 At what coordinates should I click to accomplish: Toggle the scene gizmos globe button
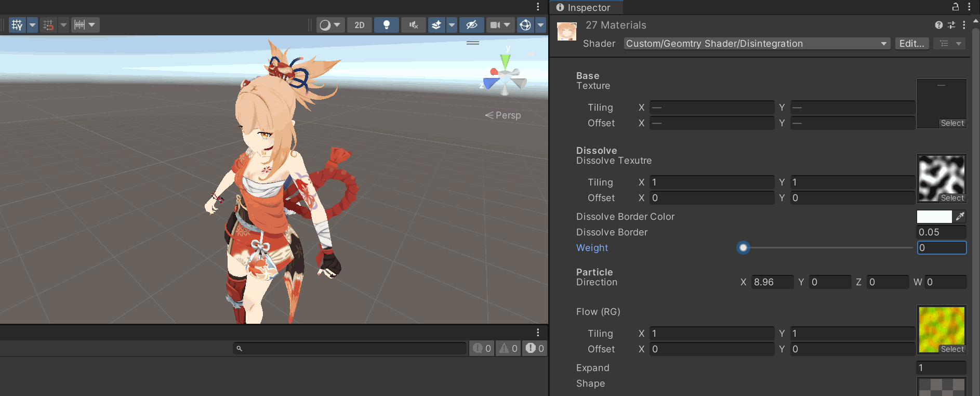point(525,25)
